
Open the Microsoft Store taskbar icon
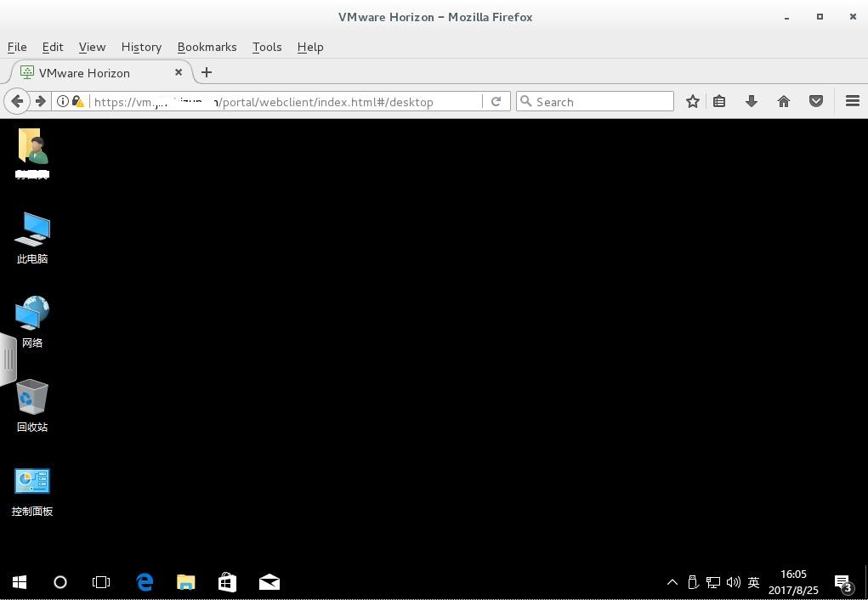(x=227, y=582)
